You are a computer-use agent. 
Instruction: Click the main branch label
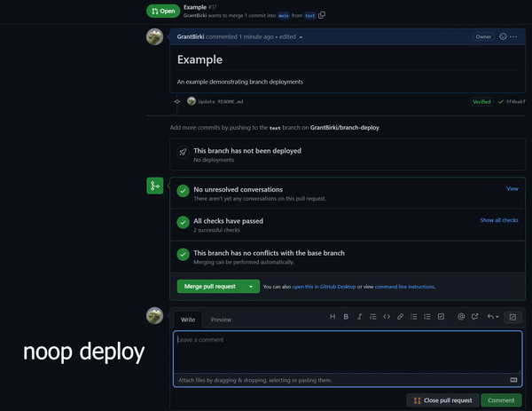coord(284,16)
